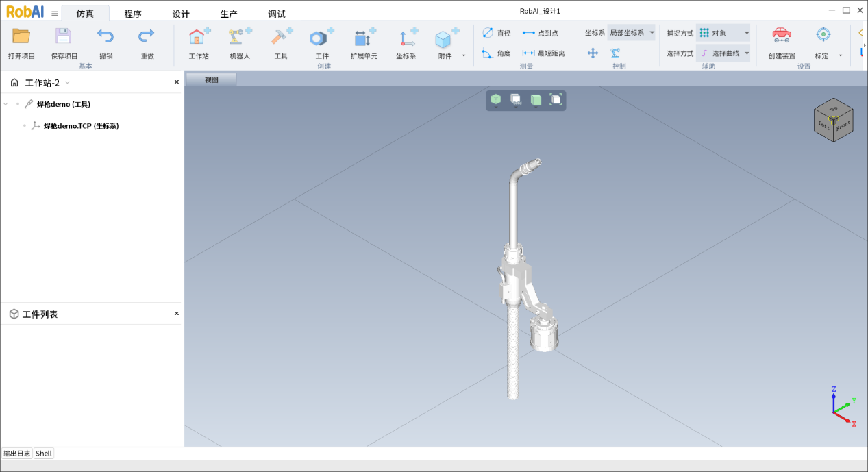Switch to the 调试 ribbon tab
Viewport: 868px width, 472px height.
277,14
